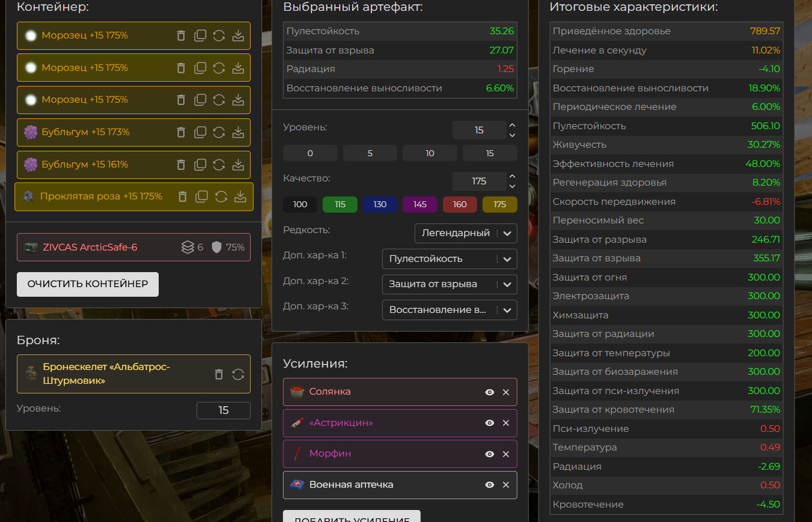Remove the Альбатрос-Штурмовик armor with trash icon
The width and height of the screenshot is (812, 522).
219,374
